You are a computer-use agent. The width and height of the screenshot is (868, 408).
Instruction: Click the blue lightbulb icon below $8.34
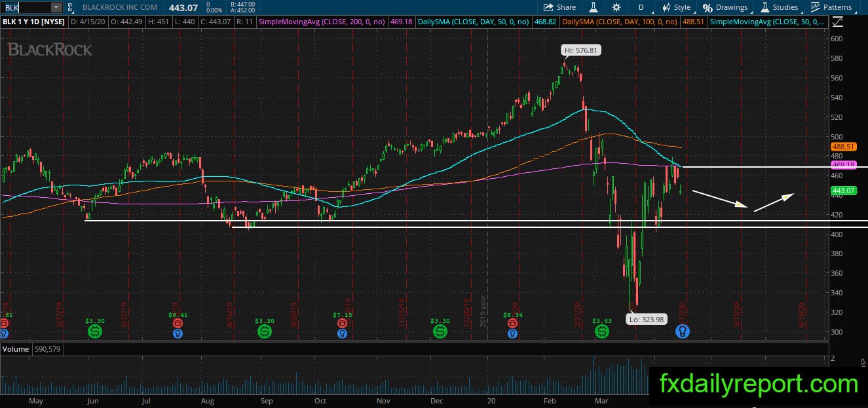point(512,333)
